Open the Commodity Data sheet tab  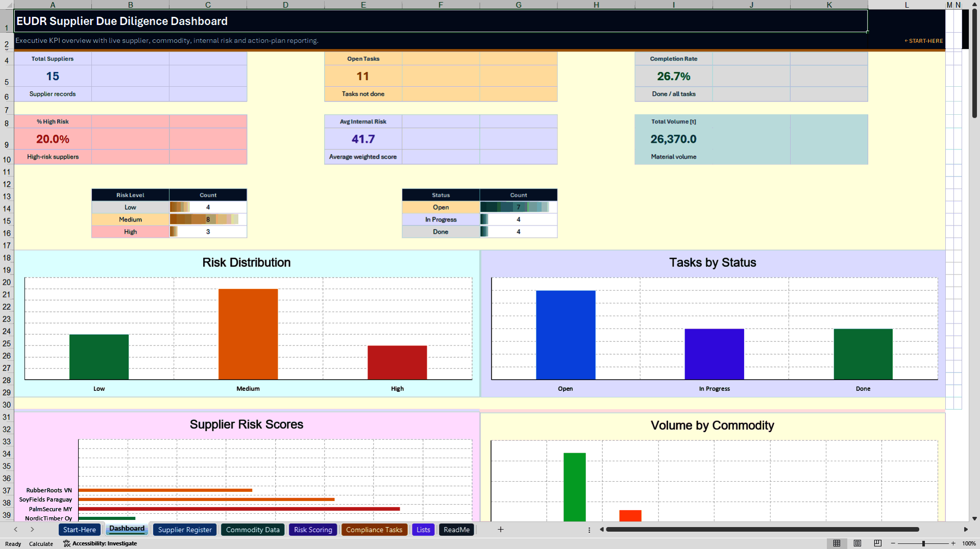253,530
